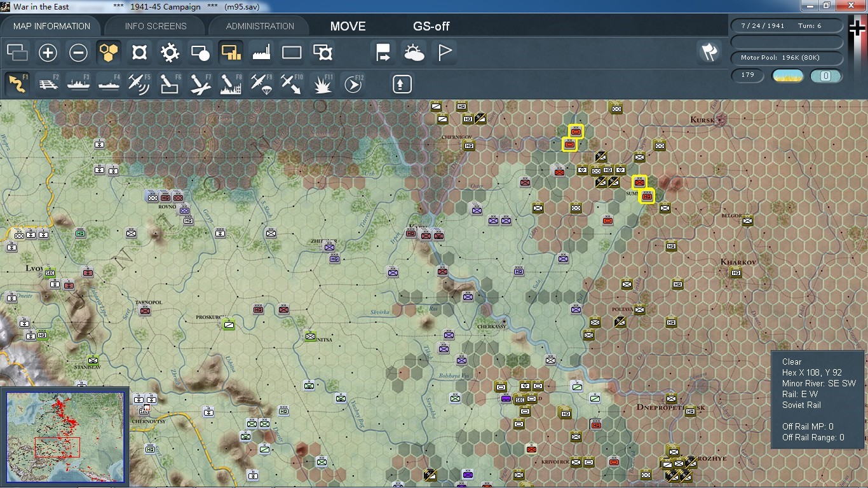The width and height of the screenshot is (868, 488).
Task: Toggle the yellow hex grid display
Action: point(109,53)
